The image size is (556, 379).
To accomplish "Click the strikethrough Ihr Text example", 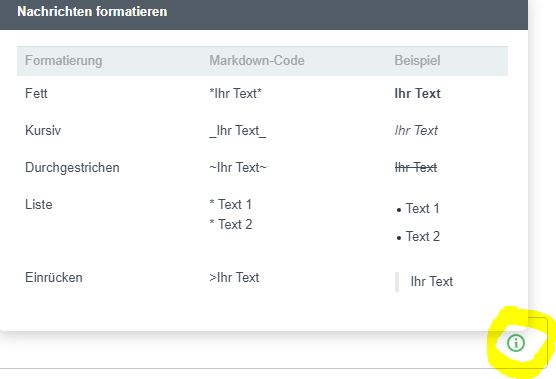I will (x=416, y=167).
